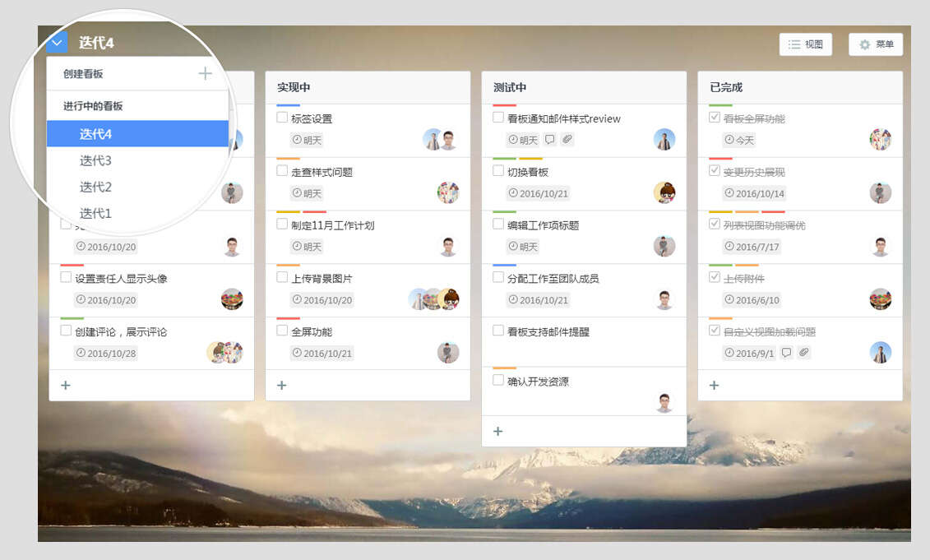Add a card below 创建评论，展示评论
This screenshot has width=930, height=560.
click(x=66, y=386)
